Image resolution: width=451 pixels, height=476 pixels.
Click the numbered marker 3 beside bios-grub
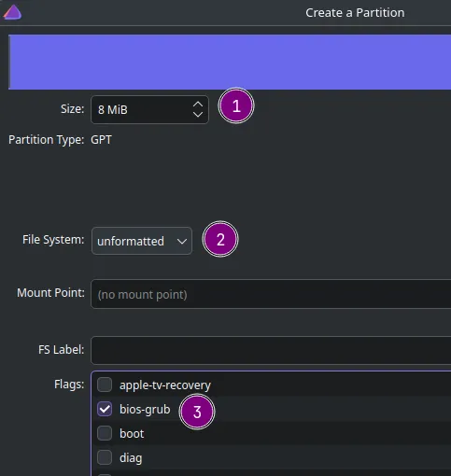click(x=197, y=412)
